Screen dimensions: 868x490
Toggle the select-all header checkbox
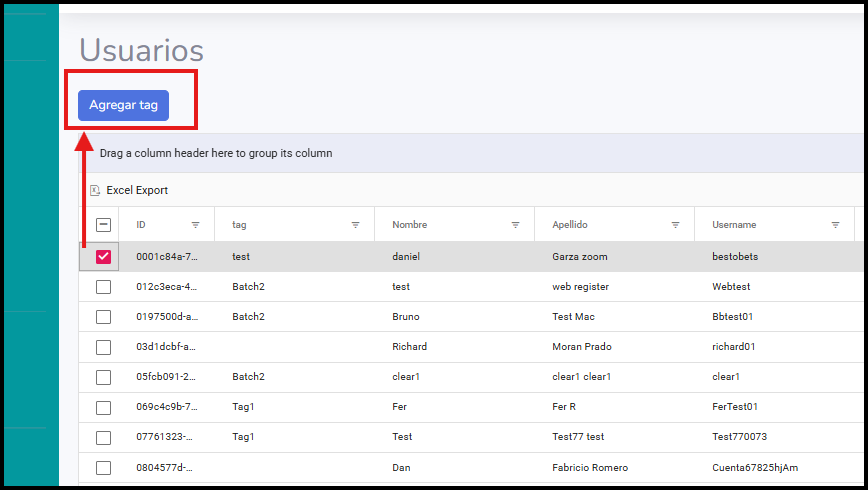click(x=104, y=225)
